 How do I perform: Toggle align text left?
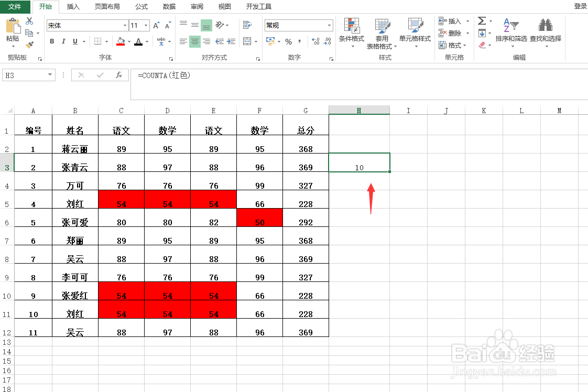coord(183,41)
